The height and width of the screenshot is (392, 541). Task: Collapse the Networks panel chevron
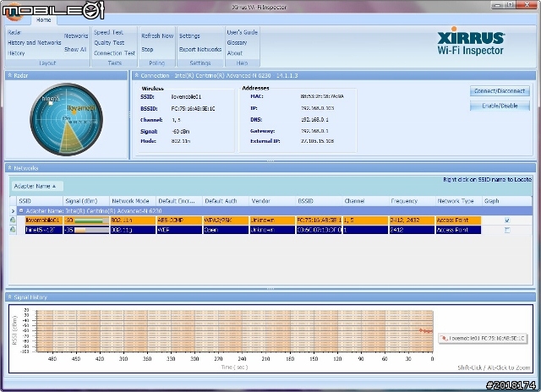click(9, 168)
